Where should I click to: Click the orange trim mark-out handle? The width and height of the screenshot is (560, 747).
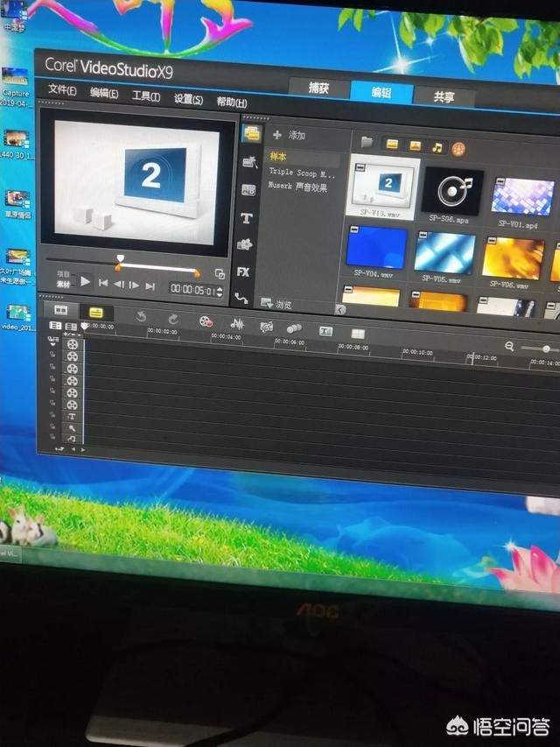pyautogui.click(x=197, y=273)
